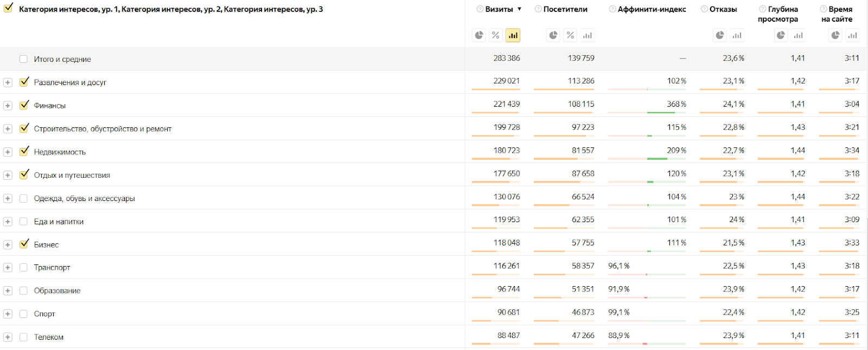
Task: Sort table by Посетители column header
Action: tap(565, 9)
